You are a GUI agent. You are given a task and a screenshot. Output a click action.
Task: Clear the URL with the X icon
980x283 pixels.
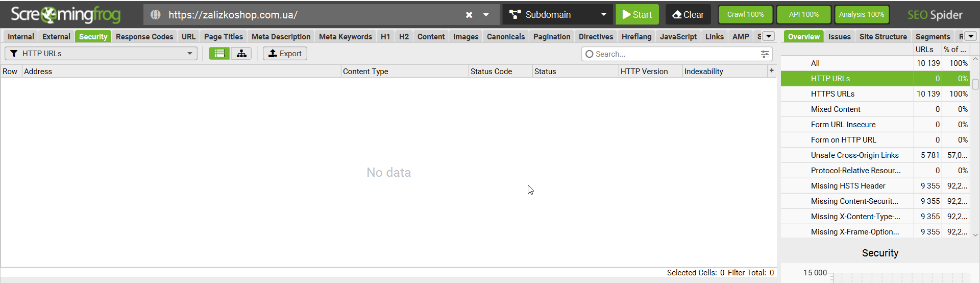(x=469, y=15)
